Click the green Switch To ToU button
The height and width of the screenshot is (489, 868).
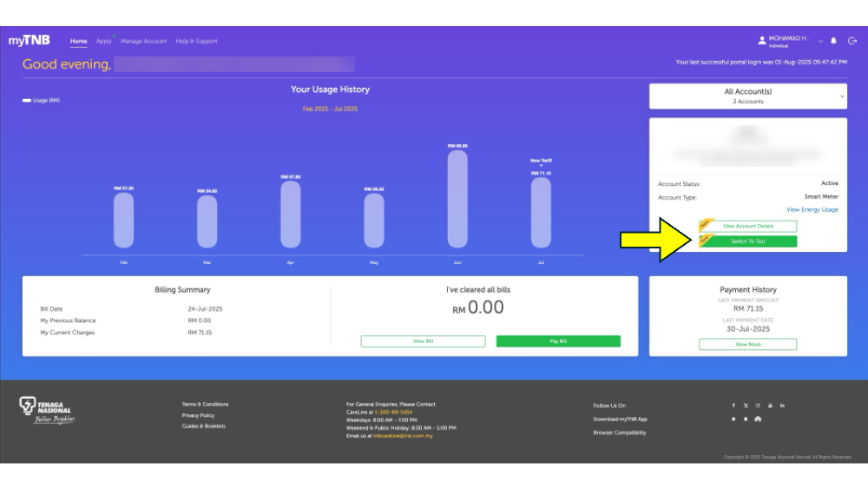click(747, 241)
